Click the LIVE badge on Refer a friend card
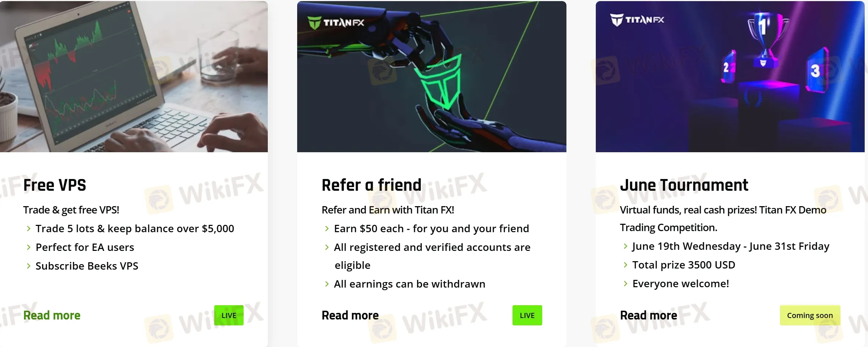Screen dimensions: 868x347 click(527, 315)
